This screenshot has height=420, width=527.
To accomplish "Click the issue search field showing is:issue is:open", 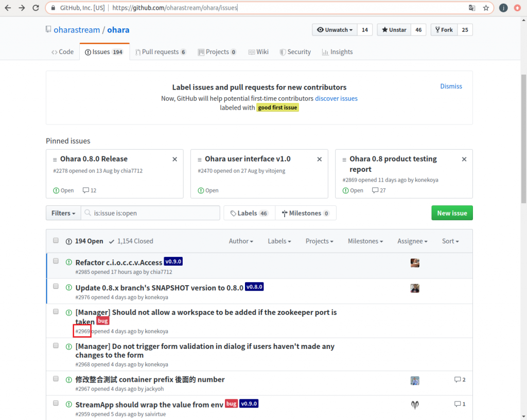I will (151, 213).
